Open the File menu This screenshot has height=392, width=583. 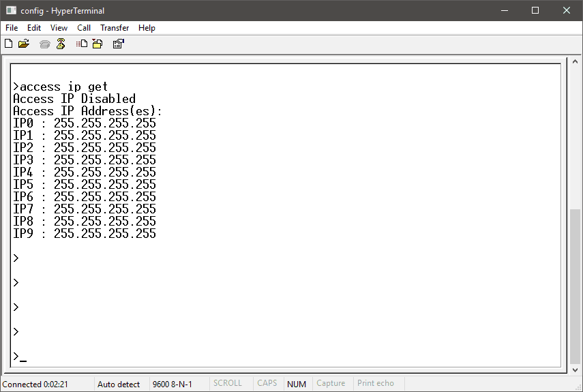point(12,28)
